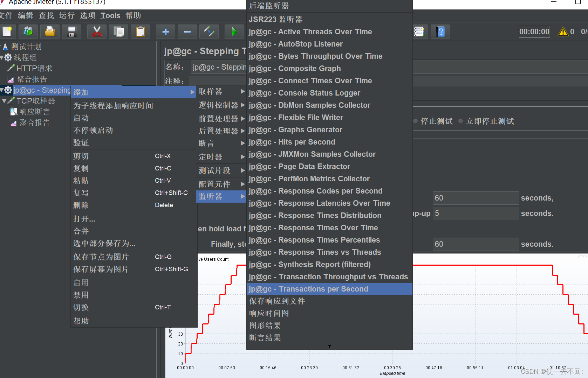
Task: Choose 图形结果 listener entry
Action: (x=329, y=326)
